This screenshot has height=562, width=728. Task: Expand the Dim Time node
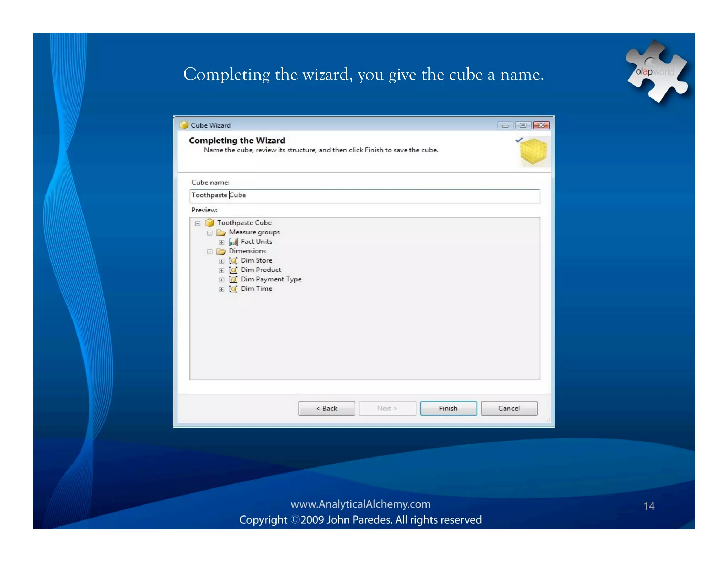[221, 290]
